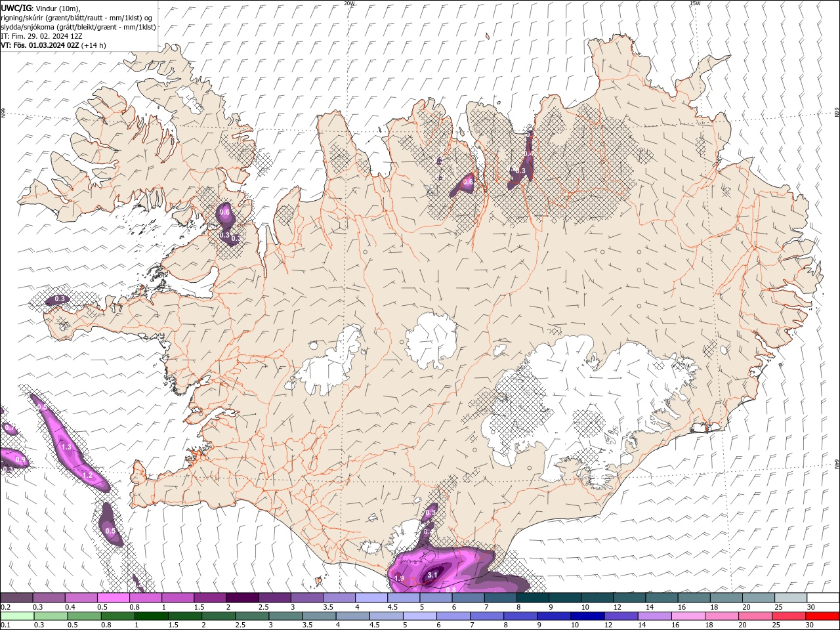The height and width of the screenshot is (630, 840).
Task: Click the 0.7 value at the left map edge
Action: [x=9, y=428]
